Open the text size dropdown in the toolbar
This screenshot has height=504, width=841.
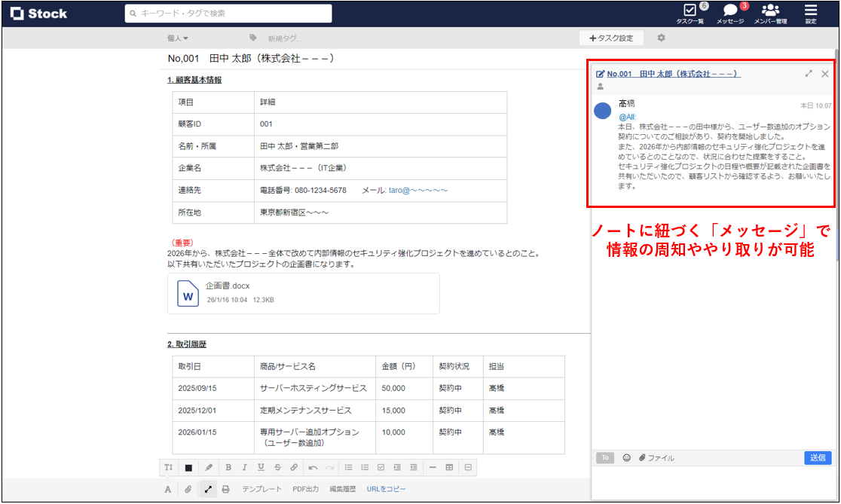[x=169, y=467]
